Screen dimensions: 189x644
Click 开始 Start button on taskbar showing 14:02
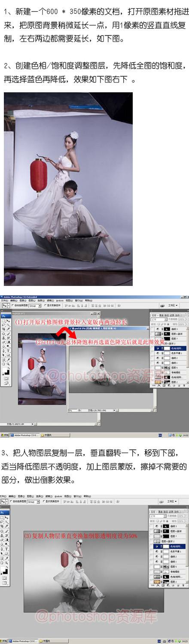click(x=4, y=435)
